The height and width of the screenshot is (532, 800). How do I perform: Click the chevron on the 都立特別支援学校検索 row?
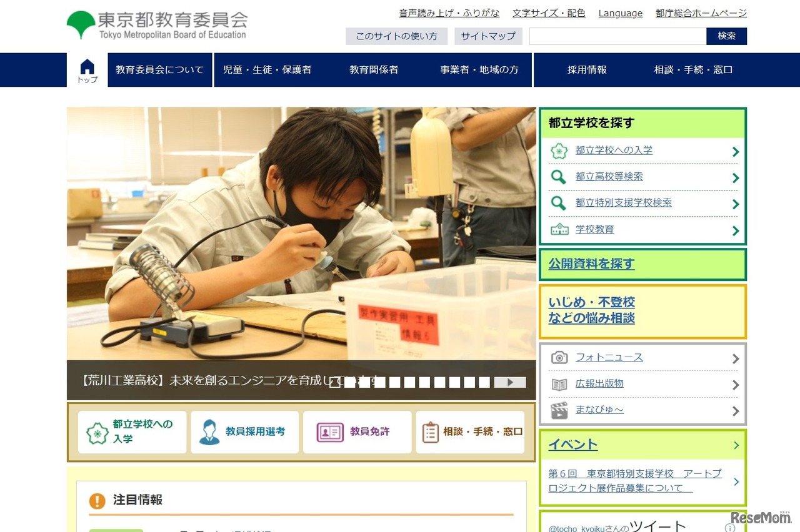pyautogui.click(x=736, y=204)
